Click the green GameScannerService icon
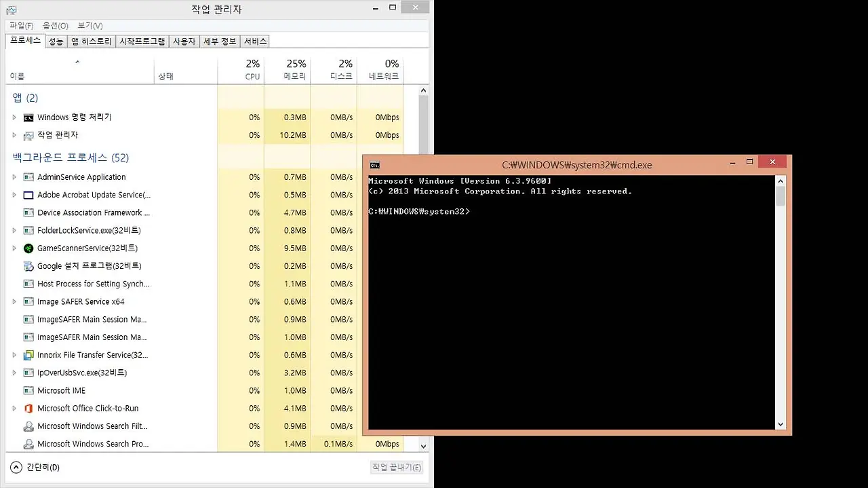The height and width of the screenshot is (488, 868). click(x=28, y=248)
